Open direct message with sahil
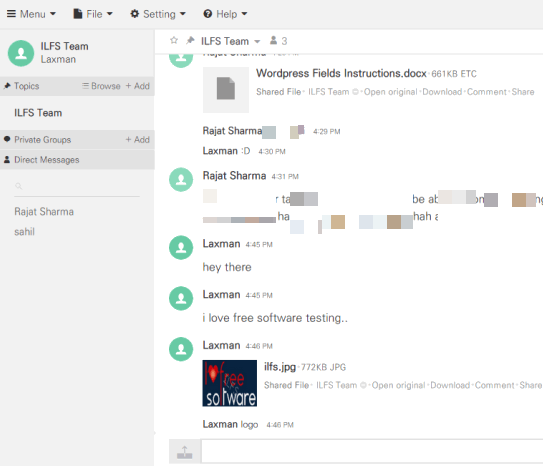The height and width of the screenshot is (466, 543). (x=24, y=232)
